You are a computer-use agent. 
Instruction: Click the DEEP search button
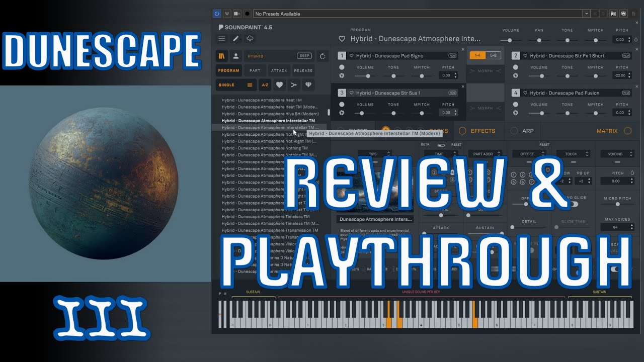(x=304, y=56)
